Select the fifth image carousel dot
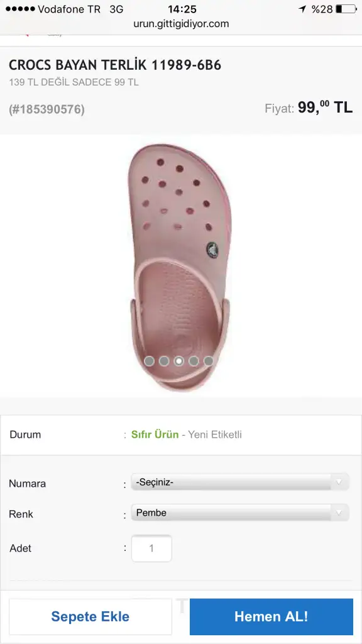Viewport: 362px width, 644px height. 209,361
